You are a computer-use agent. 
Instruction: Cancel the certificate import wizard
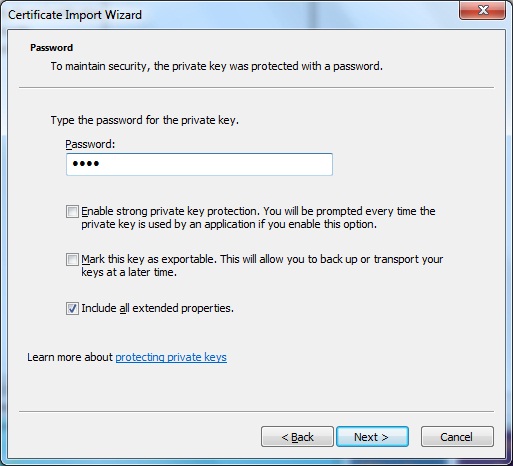pyautogui.click(x=457, y=436)
